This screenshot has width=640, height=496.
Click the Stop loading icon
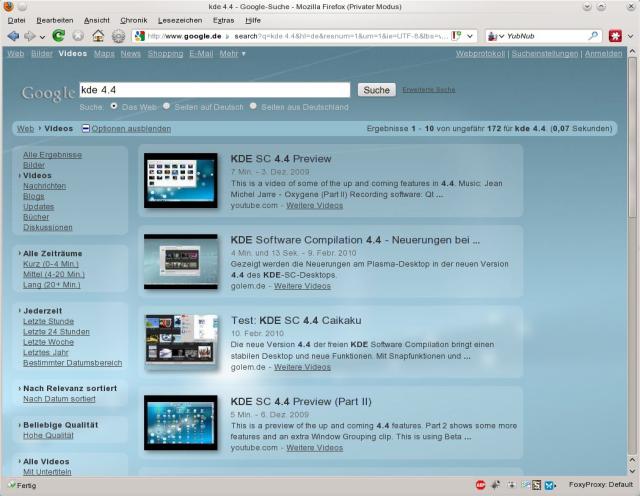78,36
